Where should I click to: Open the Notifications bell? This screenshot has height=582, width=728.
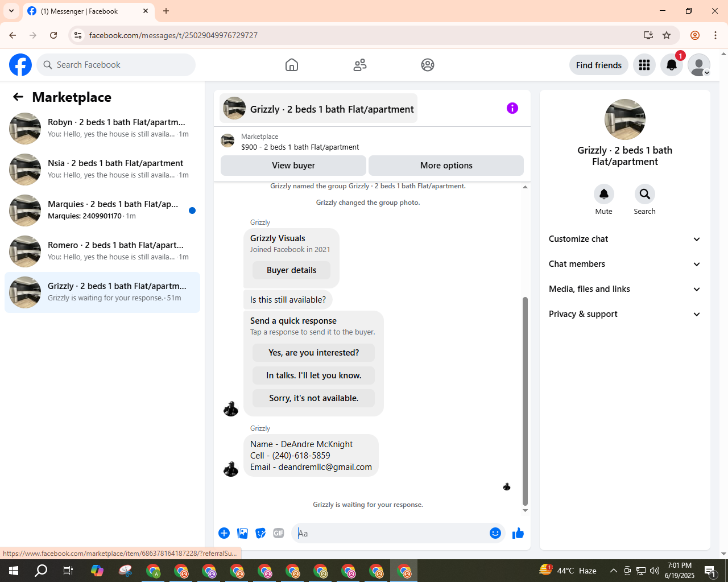tap(672, 65)
